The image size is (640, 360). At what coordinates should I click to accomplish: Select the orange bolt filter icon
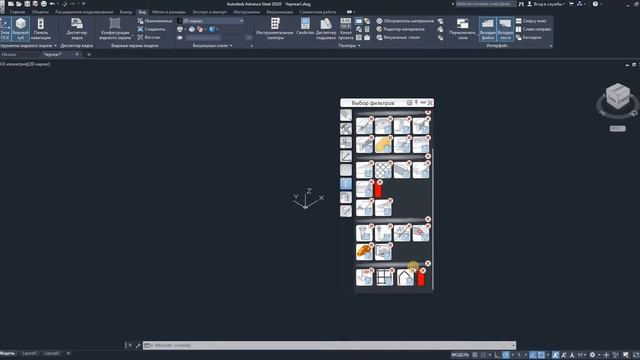(x=364, y=252)
